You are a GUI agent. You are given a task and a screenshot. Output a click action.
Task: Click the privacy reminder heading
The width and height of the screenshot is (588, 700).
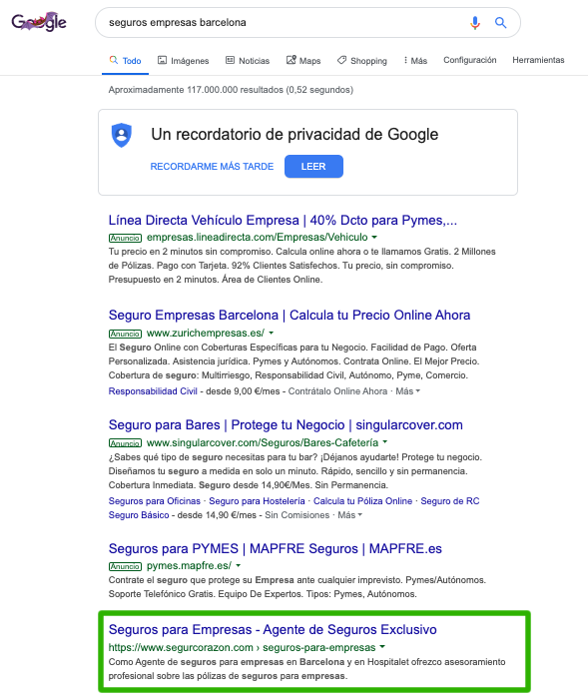(294, 135)
